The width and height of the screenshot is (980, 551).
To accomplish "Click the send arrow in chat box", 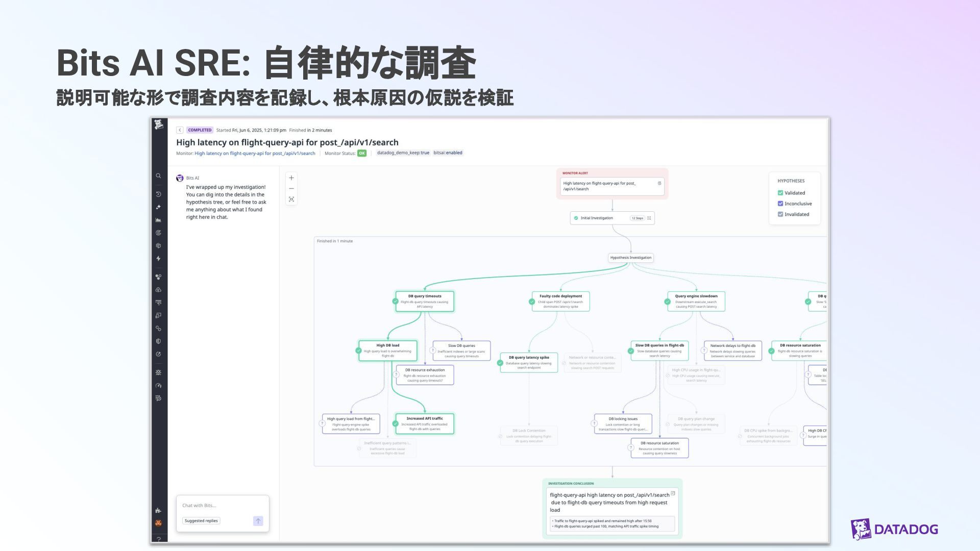I will pyautogui.click(x=258, y=521).
